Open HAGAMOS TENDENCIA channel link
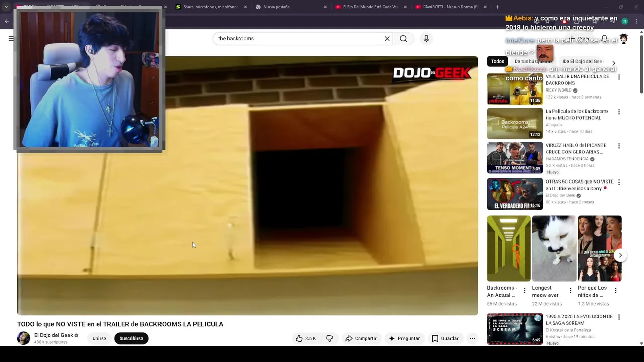This screenshot has width=644, height=362. pos(567,159)
